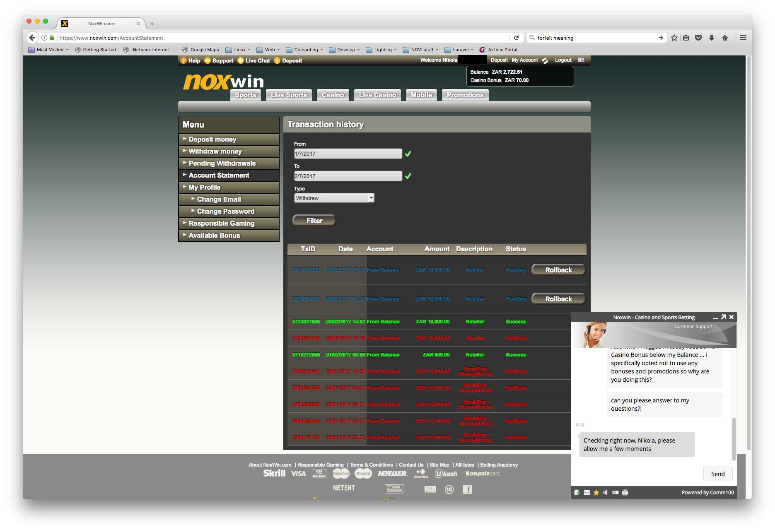
Task: Expand the Laravel bookmarks folder
Action: (459, 50)
